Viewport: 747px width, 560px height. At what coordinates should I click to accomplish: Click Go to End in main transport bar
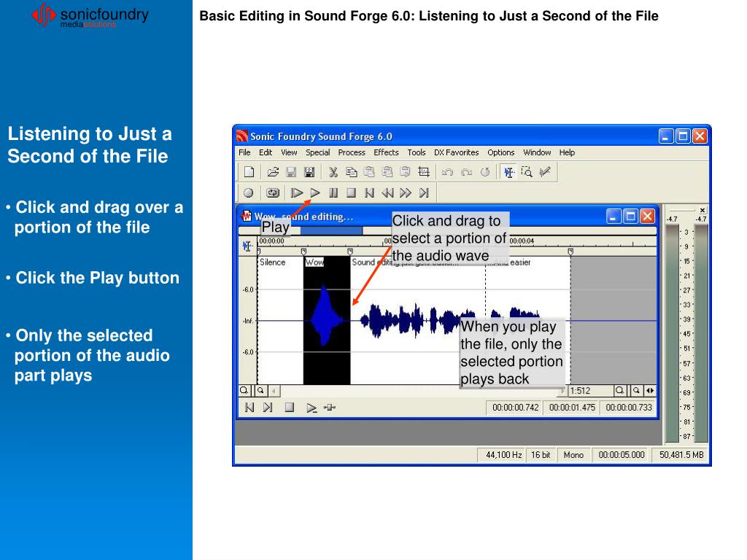click(424, 192)
